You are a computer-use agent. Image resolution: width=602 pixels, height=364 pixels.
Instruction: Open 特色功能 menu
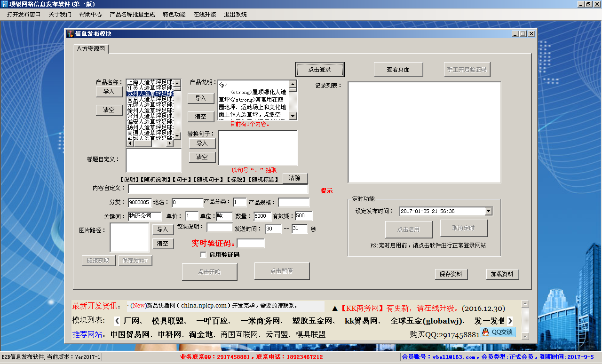tap(174, 15)
